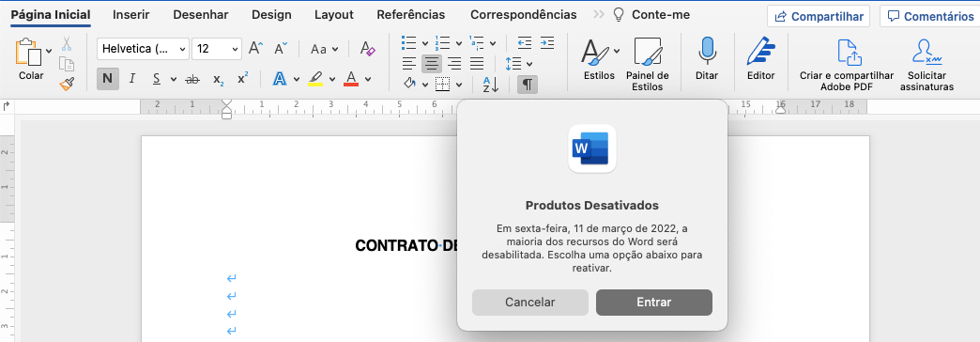This screenshot has width=980, height=342.
Task: Align text right
Action: click(x=454, y=63)
